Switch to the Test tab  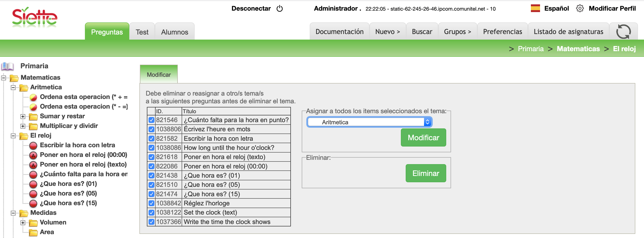tap(142, 32)
